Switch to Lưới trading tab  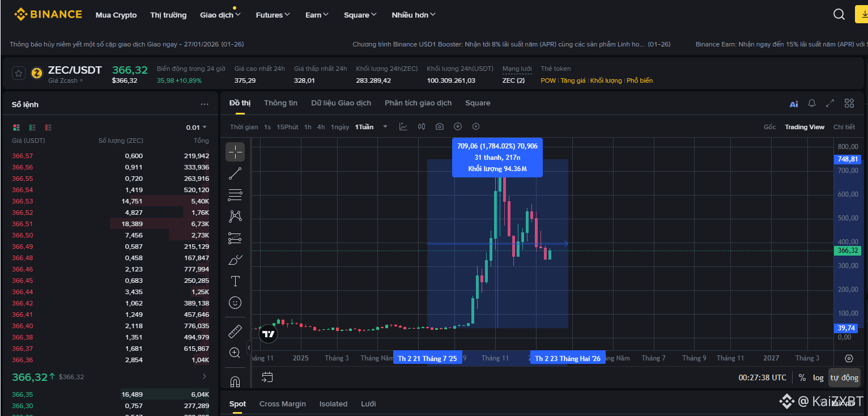point(368,404)
